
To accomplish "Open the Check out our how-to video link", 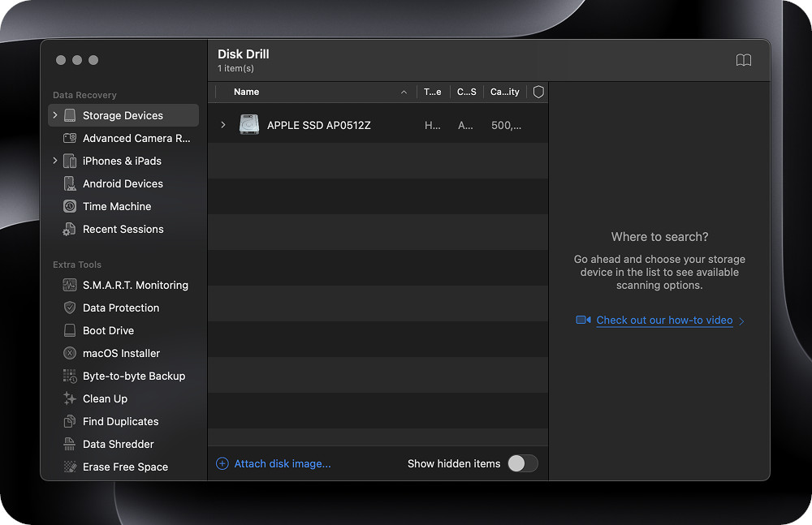I will pos(664,321).
